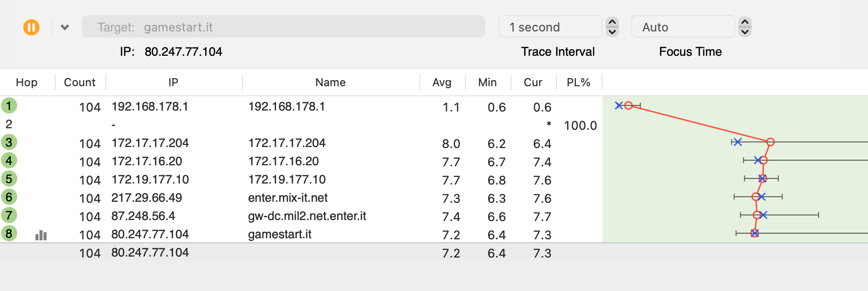
Task: Sort by the Avg column header
Action: coord(442,83)
